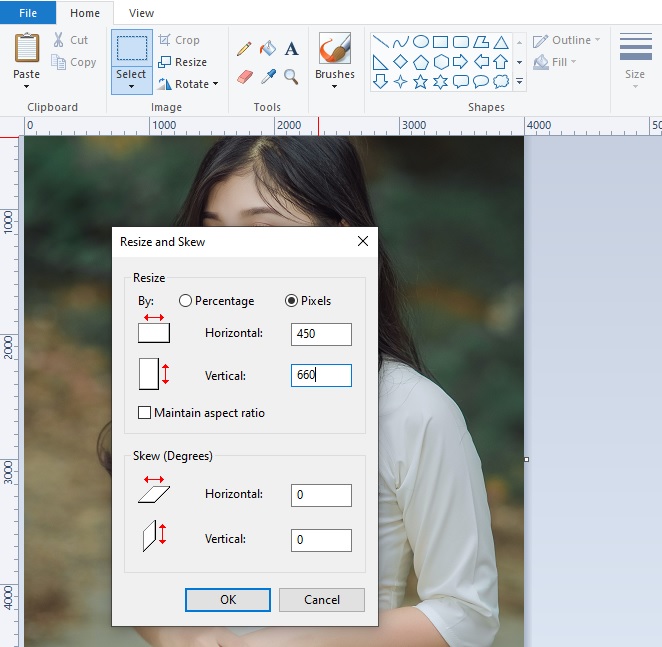Screen dimensions: 662x647
Task: Open the File menu
Action: click(28, 13)
